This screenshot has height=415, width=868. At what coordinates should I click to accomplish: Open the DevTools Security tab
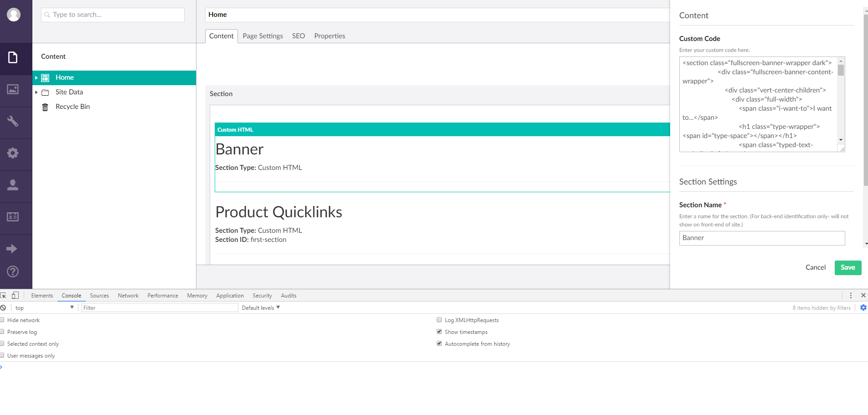[x=262, y=296]
